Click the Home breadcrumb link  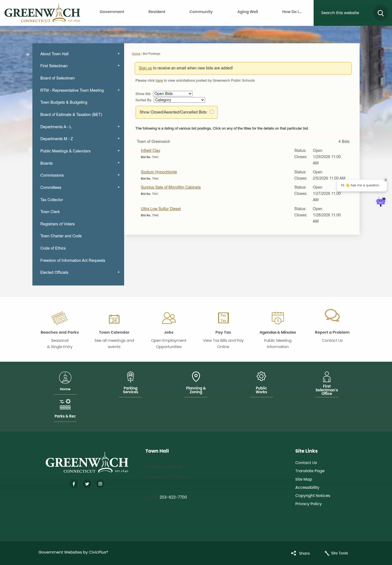point(136,54)
